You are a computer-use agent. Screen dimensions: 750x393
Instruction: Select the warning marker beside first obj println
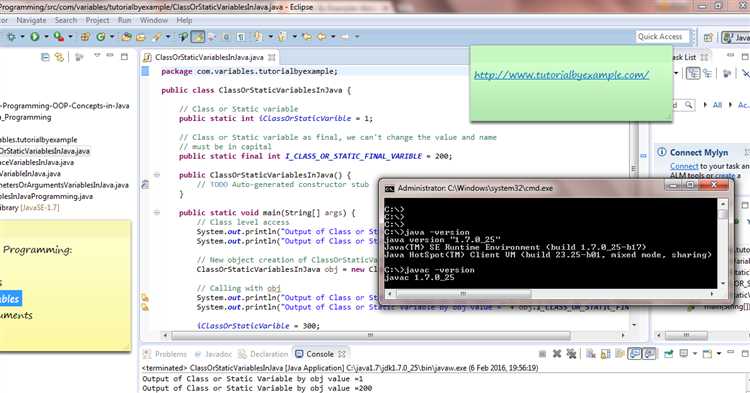145,298
